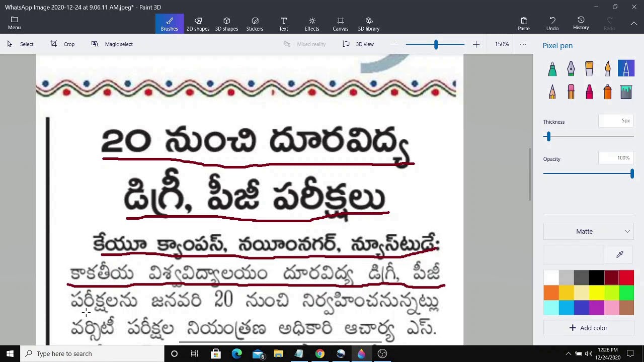This screenshot has width=644, height=362.
Task: Select the Fill bucket tool
Action: coord(626,92)
